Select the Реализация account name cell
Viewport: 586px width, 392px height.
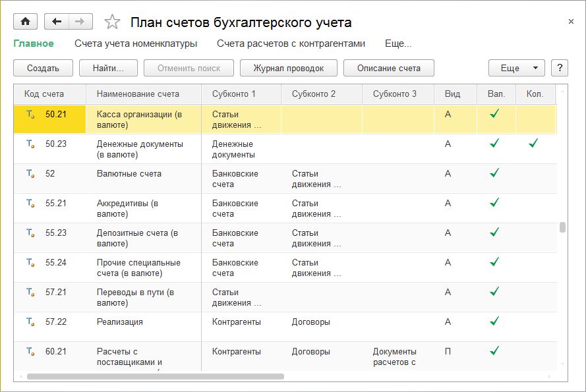pos(120,322)
